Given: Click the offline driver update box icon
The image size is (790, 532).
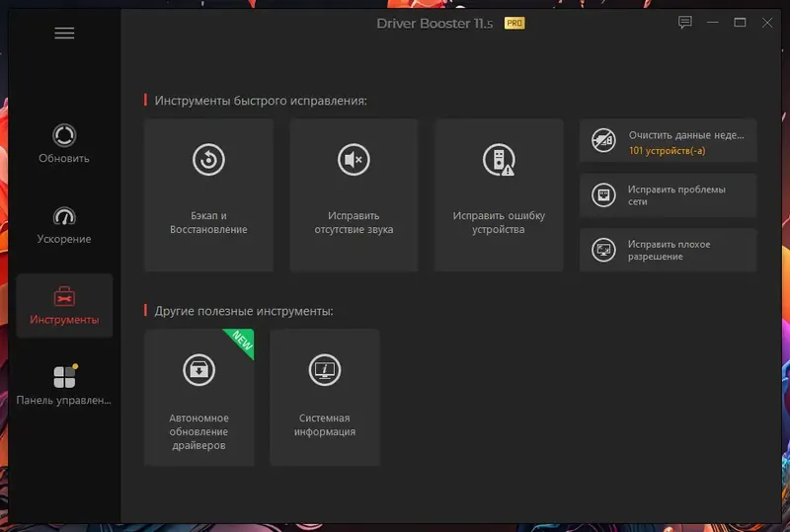Looking at the screenshot, I should click(x=199, y=370).
